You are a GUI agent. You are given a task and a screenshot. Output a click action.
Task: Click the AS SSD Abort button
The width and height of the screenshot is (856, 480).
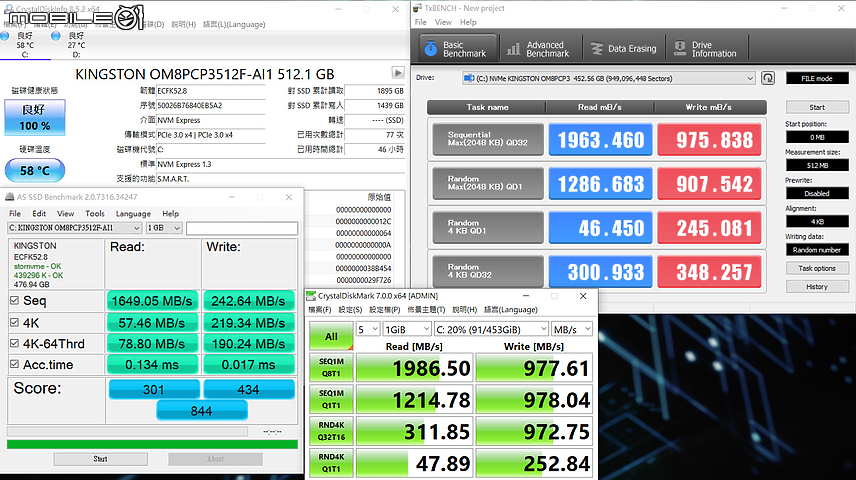pyautogui.click(x=215, y=459)
